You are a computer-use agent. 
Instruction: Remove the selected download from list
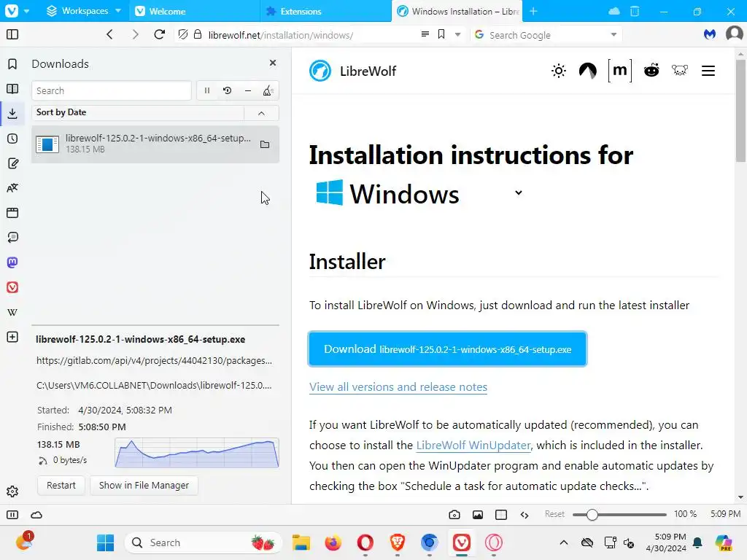pyautogui.click(x=248, y=90)
